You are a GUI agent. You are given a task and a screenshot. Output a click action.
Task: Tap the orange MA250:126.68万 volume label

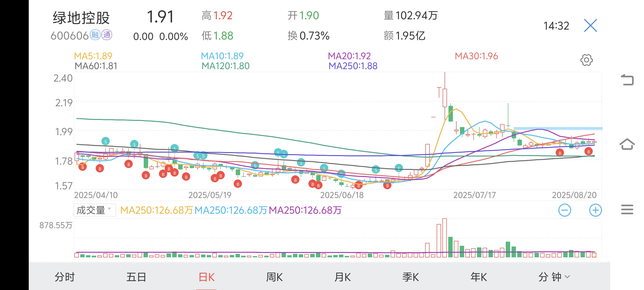point(156,210)
